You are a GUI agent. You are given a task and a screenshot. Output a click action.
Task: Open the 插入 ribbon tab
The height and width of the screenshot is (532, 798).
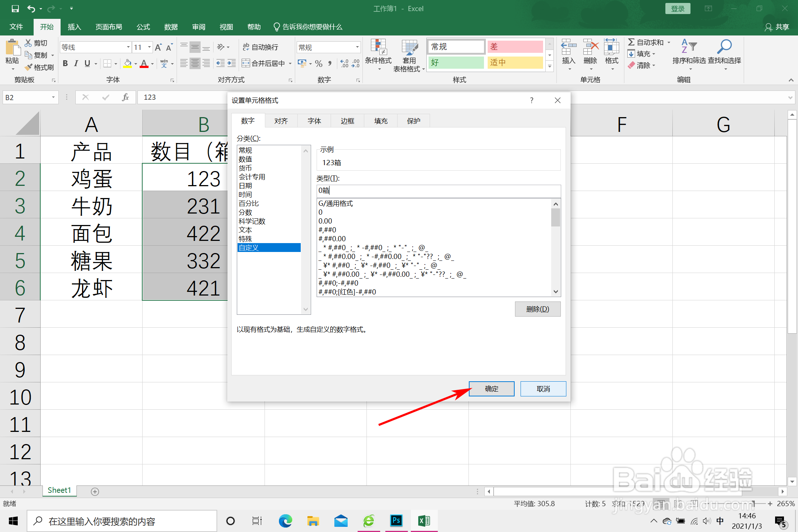(x=74, y=27)
